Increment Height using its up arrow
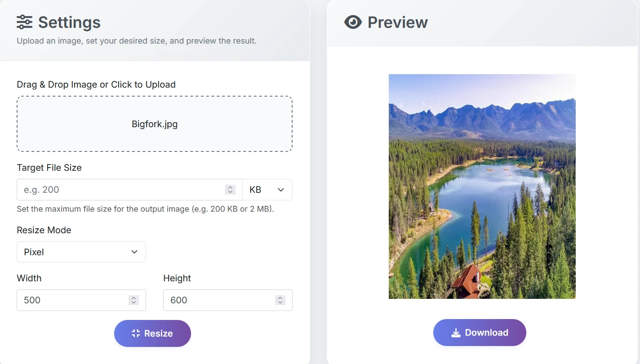640x364 pixels. (x=280, y=298)
